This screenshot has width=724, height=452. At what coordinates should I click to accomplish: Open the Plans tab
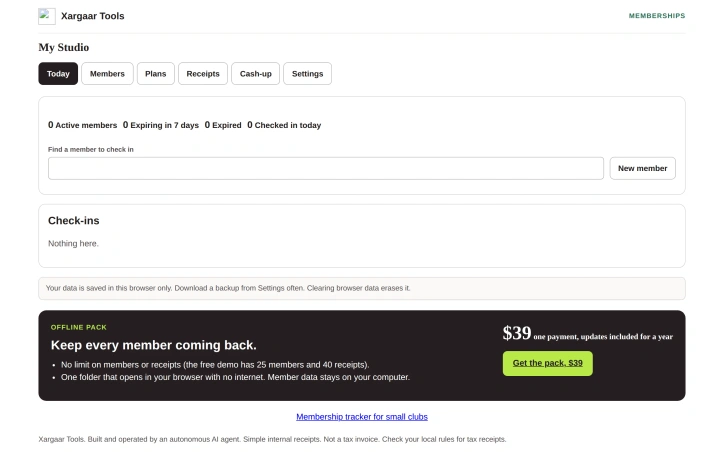(x=156, y=74)
